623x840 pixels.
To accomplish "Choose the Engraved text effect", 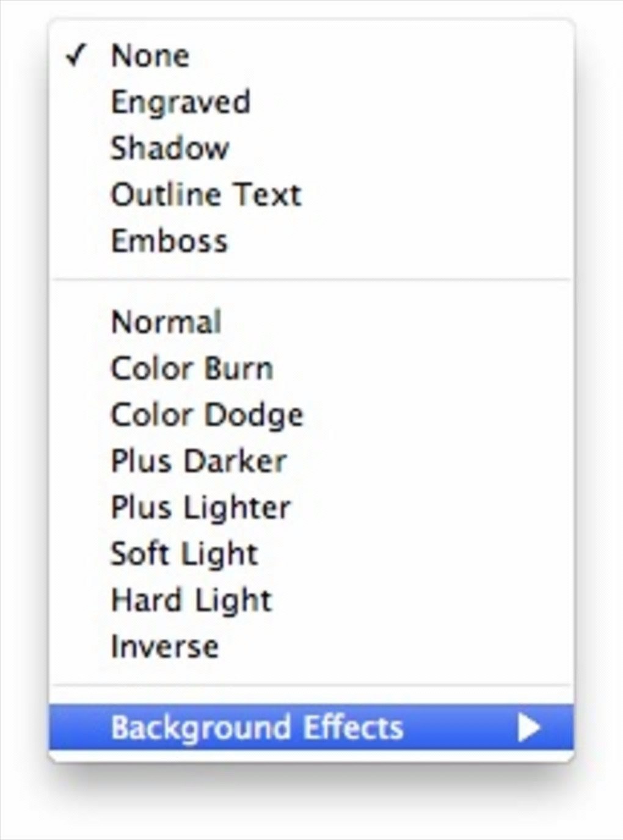I will point(181,102).
